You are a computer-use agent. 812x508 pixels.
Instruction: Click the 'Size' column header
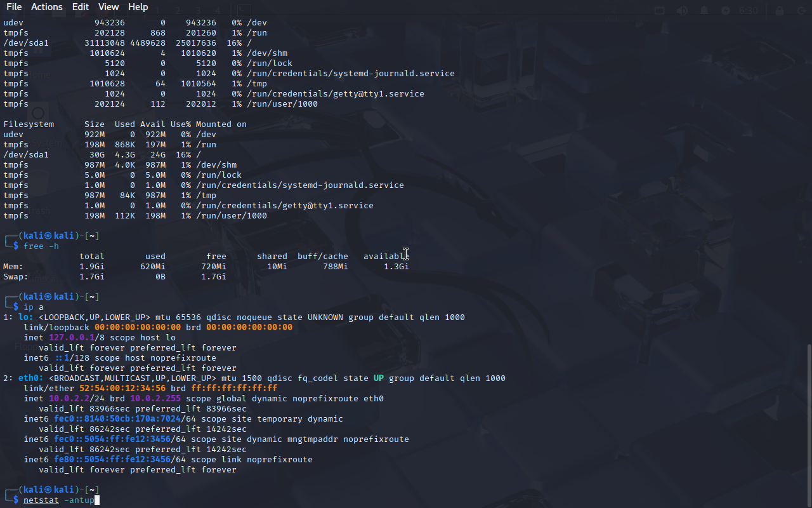tap(95, 124)
